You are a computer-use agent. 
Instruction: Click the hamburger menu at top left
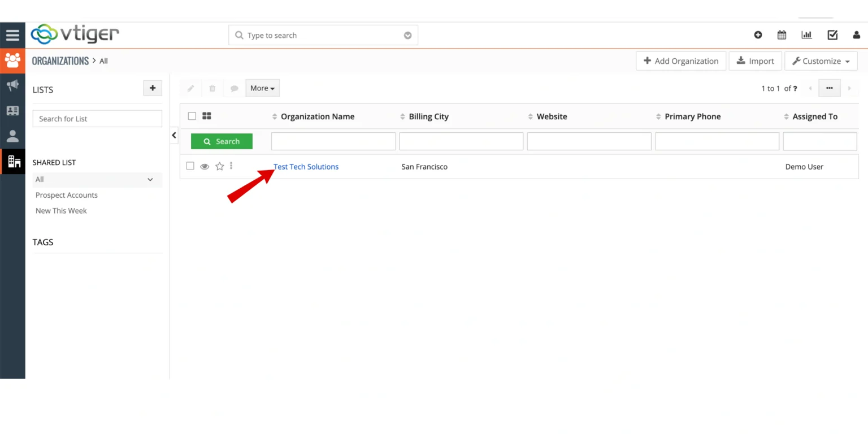(x=12, y=34)
